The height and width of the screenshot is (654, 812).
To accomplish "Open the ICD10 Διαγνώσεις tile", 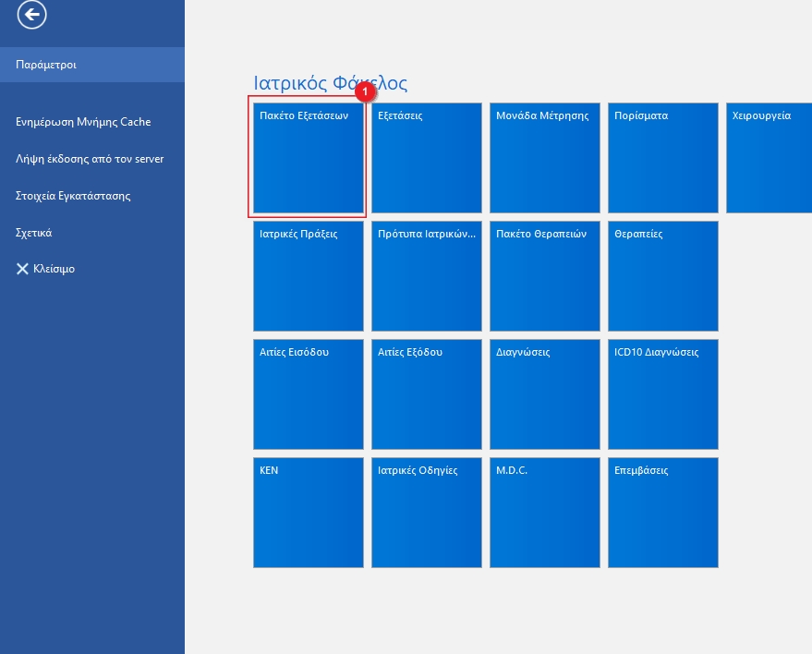I will (663, 394).
